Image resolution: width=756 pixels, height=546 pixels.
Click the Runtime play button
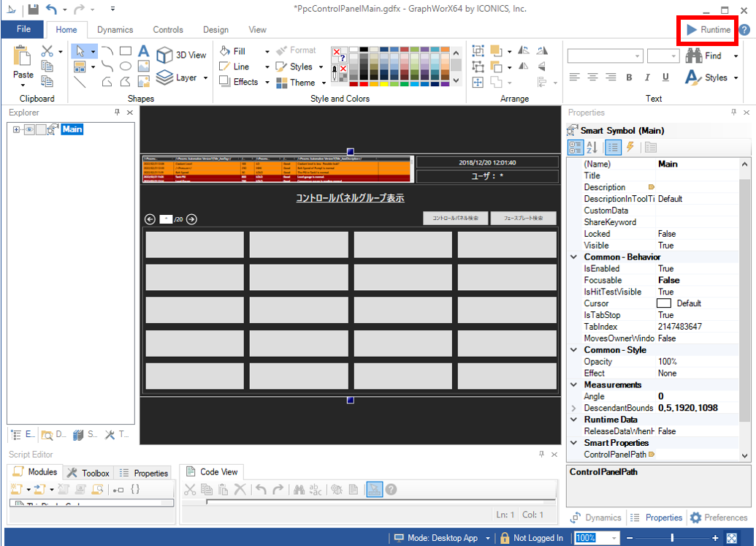[x=707, y=30]
